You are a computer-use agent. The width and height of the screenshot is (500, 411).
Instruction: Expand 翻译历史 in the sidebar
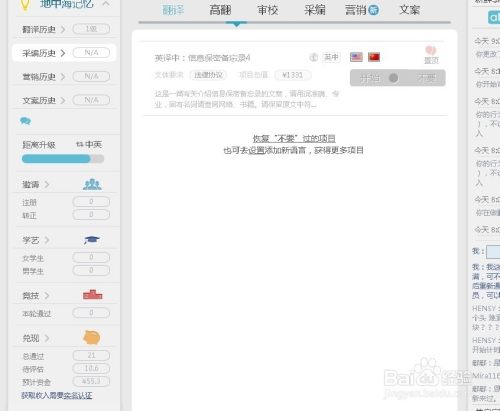pyautogui.click(x=44, y=30)
